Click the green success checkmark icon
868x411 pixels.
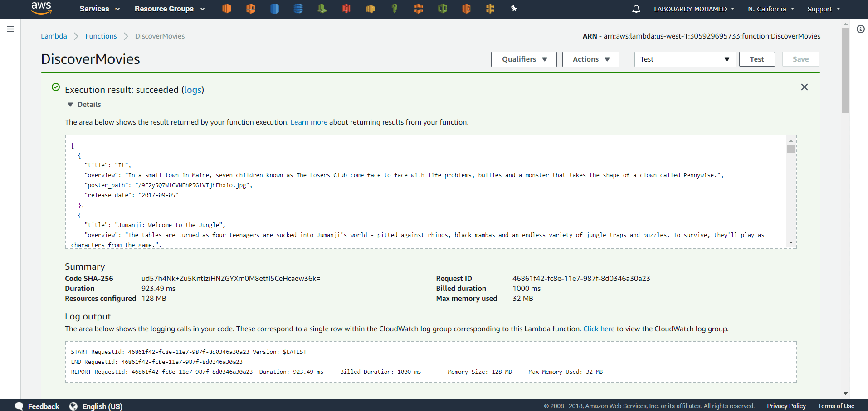tap(56, 87)
